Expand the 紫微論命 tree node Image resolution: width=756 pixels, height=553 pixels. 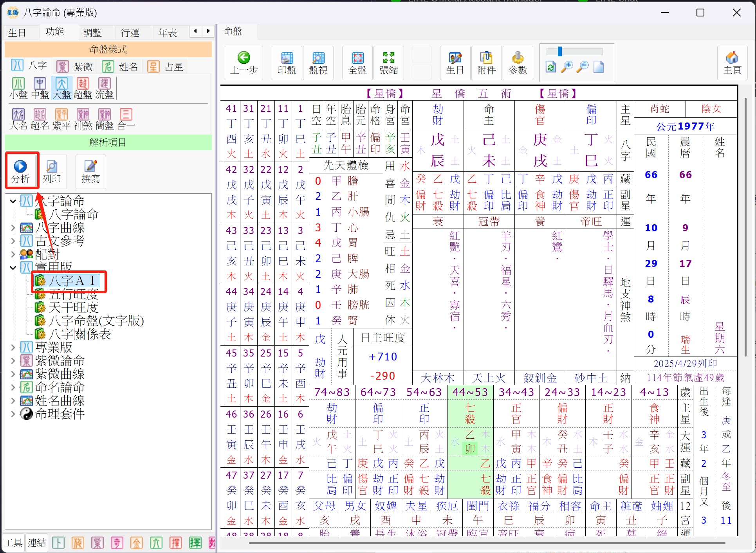(13, 360)
